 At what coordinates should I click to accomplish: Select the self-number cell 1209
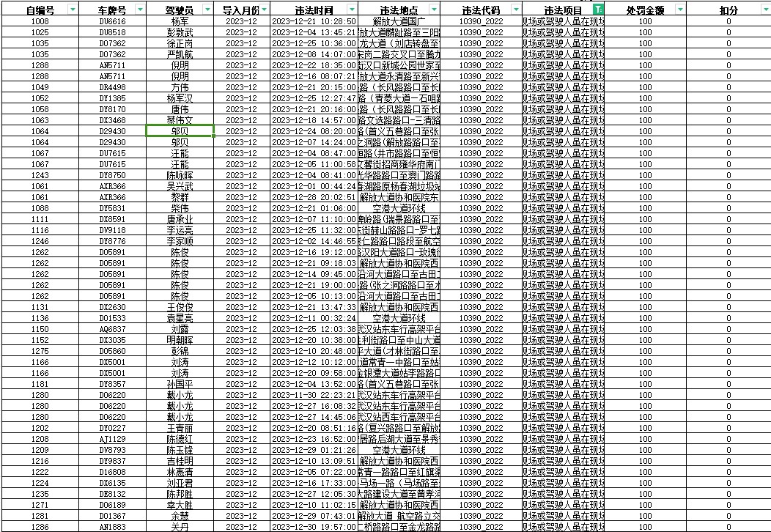[x=40, y=450]
